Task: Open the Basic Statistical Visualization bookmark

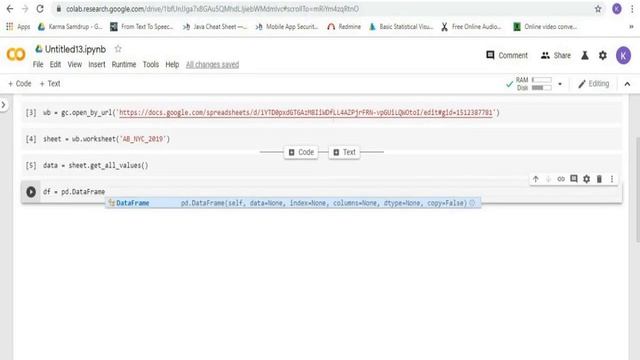Action: point(401,27)
